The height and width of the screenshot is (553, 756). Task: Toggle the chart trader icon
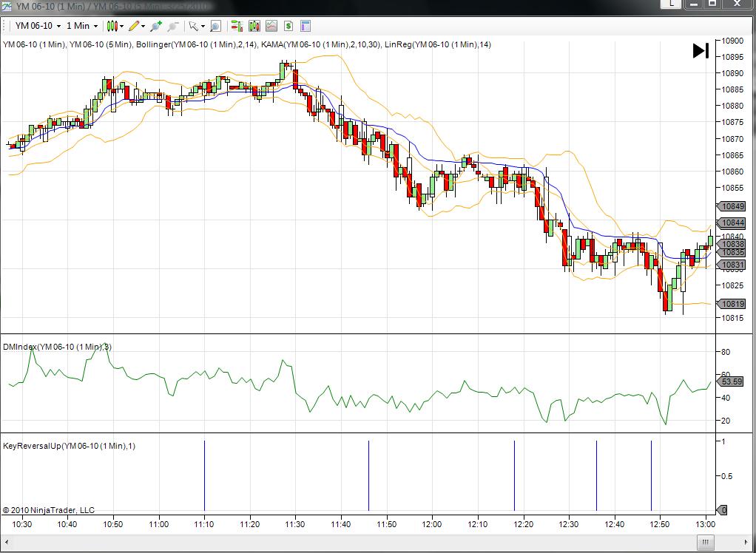point(237,26)
